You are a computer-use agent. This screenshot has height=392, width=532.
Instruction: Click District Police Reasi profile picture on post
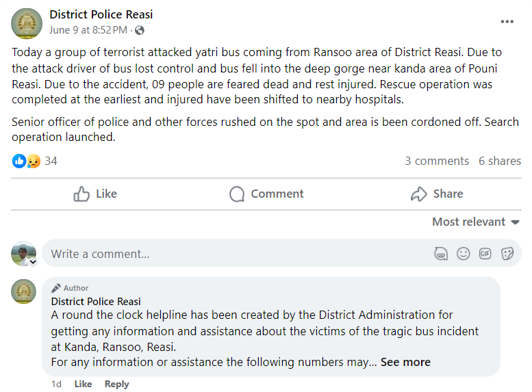click(x=27, y=23)
